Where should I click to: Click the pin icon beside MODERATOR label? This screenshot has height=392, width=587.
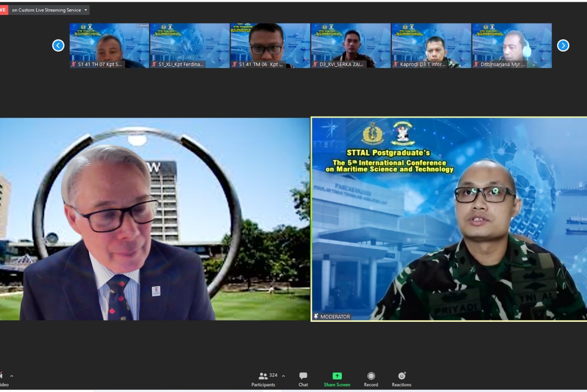click(316, 316)
